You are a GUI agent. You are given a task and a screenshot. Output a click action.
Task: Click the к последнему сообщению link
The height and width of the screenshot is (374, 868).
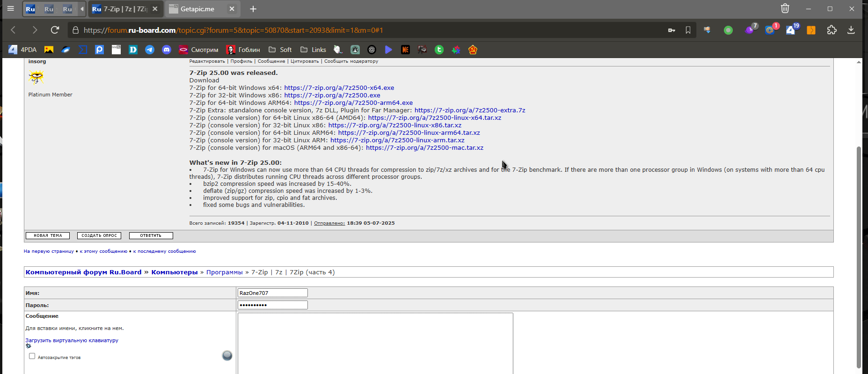click(164, 251)
